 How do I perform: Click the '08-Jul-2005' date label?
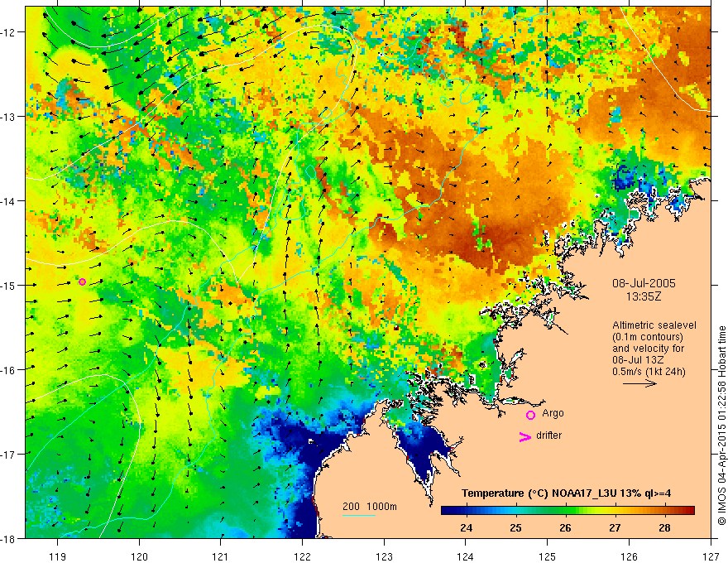click(x=644, y=283)
